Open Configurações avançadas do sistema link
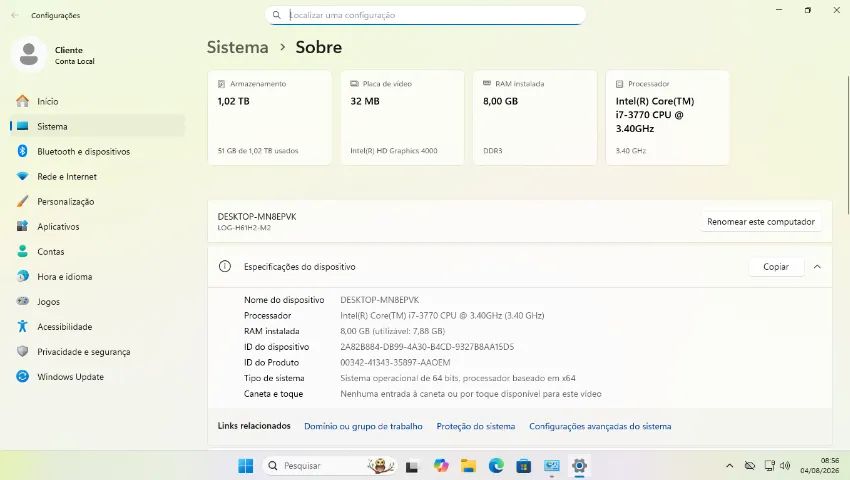The image size is (850, 480). point(600,426)
